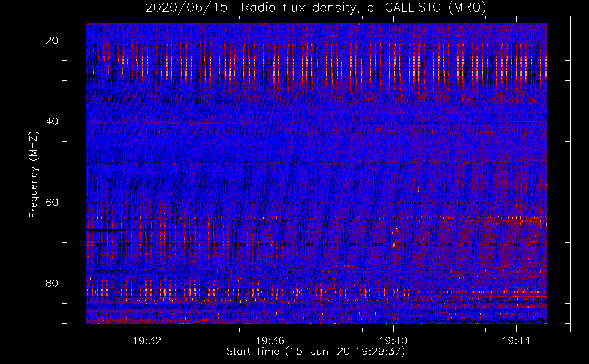This screenshot has width=589, height=364.
Task: Click the 'Frequency (MHZ)' axis label
Action: 33,175
